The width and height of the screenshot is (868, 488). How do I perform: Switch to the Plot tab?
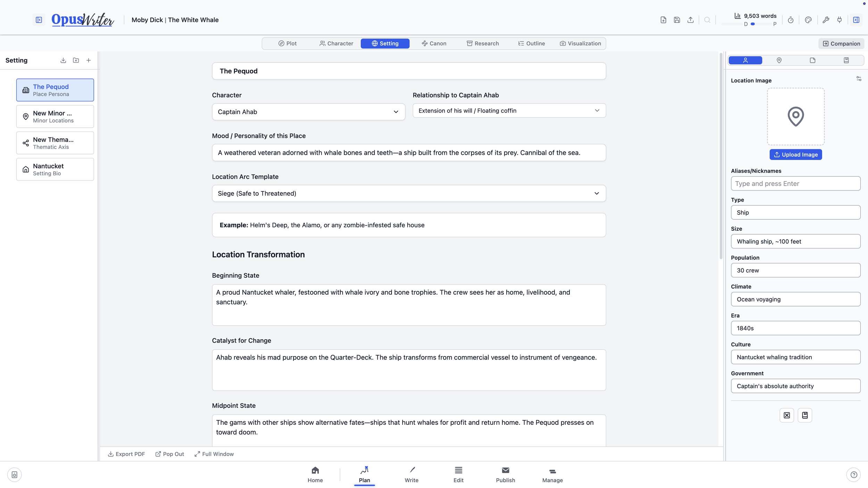click(287, 43)
